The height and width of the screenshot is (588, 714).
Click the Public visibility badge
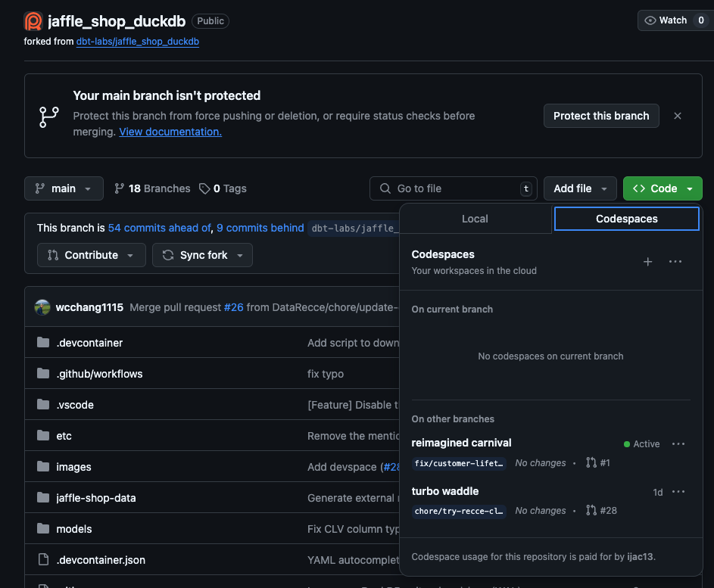coord(210,21)
